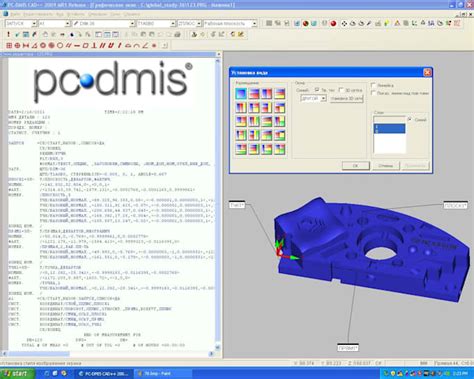474x379 pixels.
Task: Open the File menu
Action: click(15, 14)
